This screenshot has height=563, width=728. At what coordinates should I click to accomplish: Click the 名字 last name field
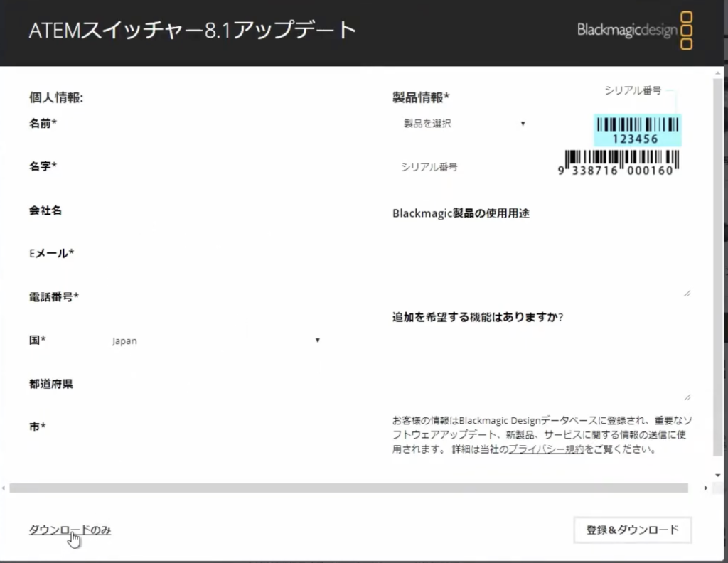coord(213,166)
